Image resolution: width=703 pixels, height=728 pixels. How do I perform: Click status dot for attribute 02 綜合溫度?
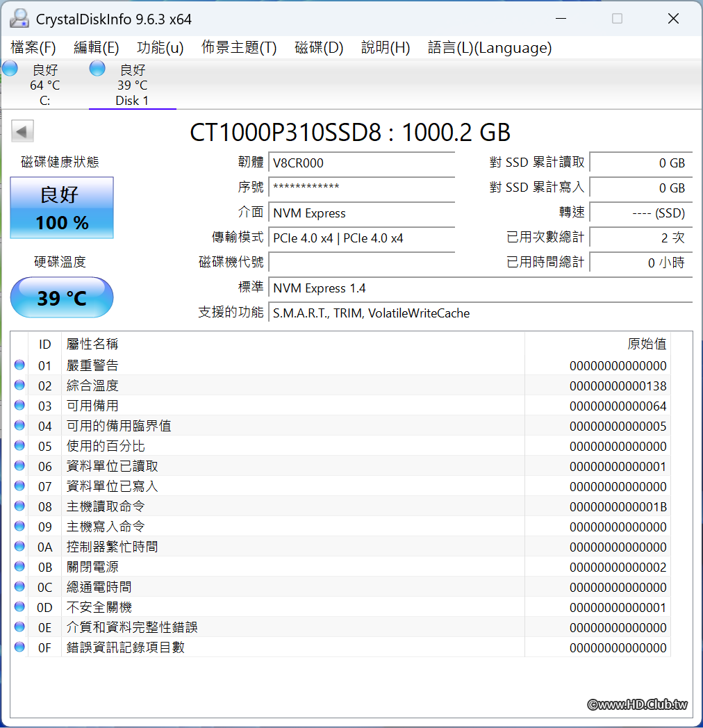point(19,385)
